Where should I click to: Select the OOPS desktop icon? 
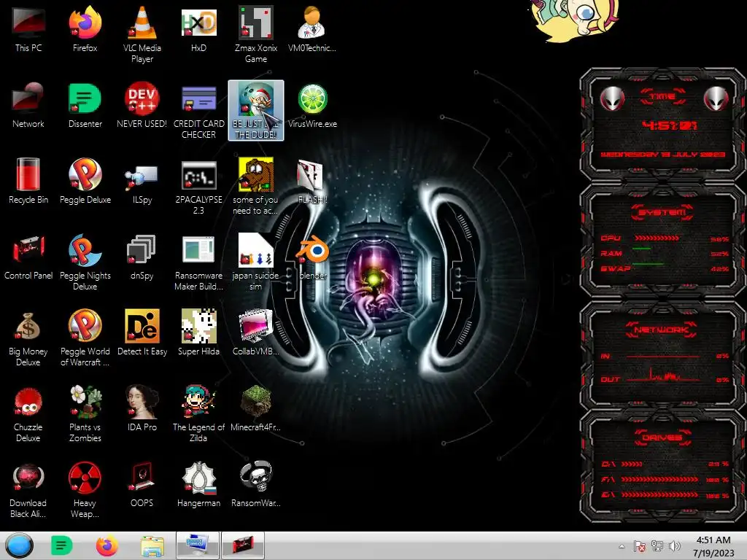[x=142, y=483]
